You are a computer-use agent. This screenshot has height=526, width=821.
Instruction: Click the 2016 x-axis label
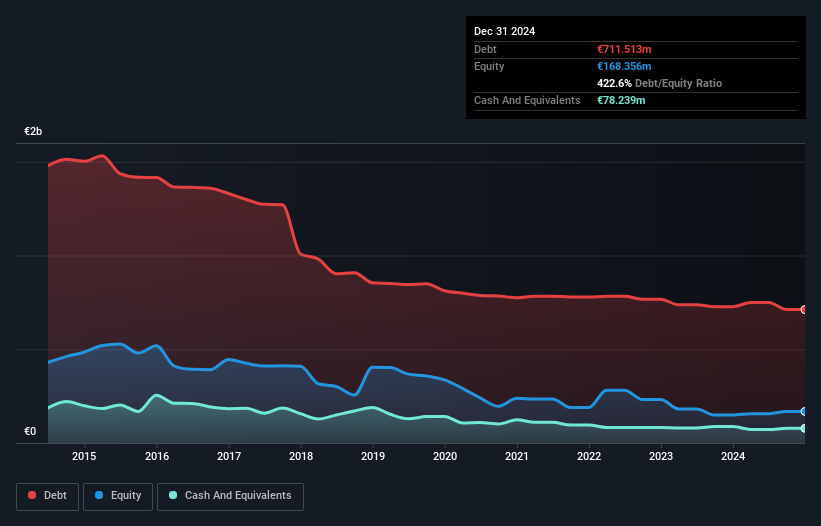tap(157, 456)
